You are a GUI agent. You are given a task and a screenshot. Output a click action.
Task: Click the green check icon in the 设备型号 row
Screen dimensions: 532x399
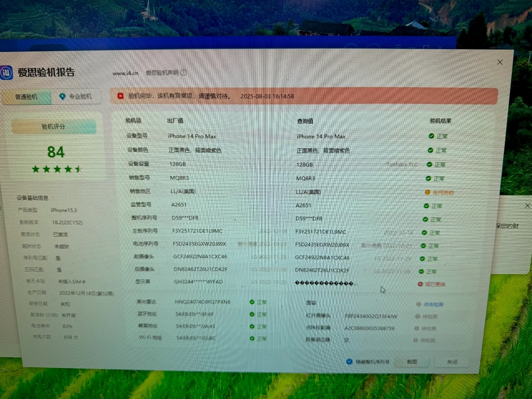pyautogui.click(x=431, y=136)
